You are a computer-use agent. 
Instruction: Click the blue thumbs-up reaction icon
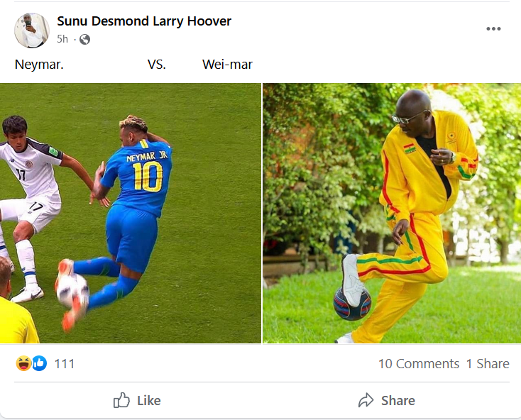(x=39, y=363)
